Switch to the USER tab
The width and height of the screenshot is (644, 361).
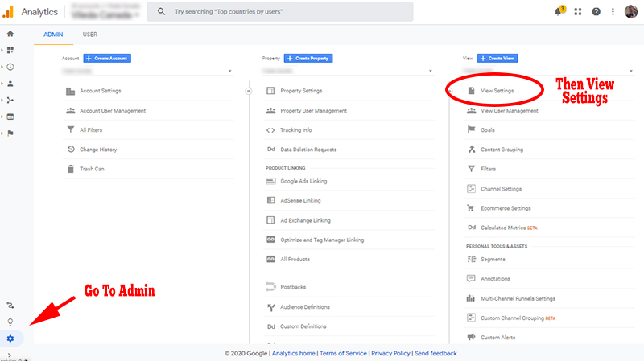[90, 35]
